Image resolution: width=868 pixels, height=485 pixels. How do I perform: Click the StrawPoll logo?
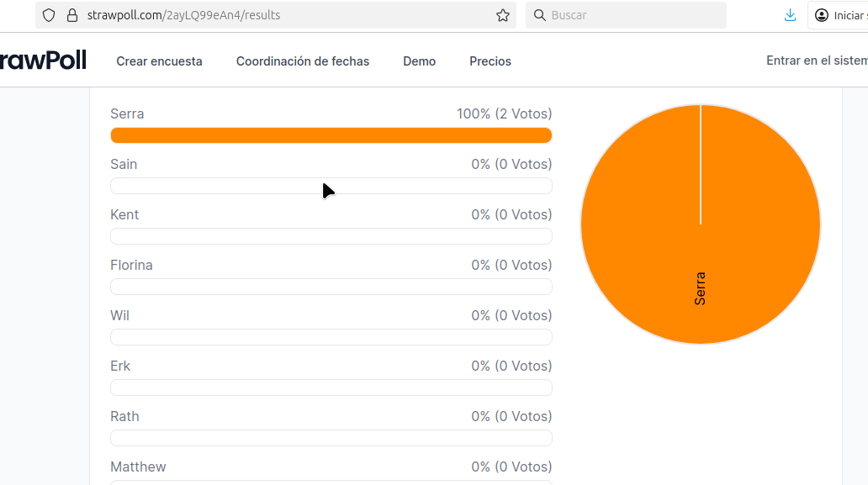tap(43, 61)
